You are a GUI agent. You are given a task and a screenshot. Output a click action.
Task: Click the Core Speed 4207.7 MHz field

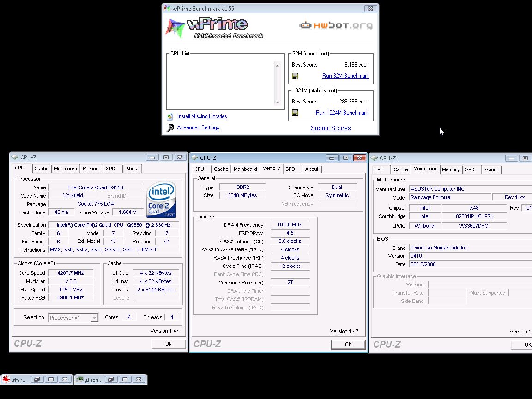[x=71, y=273]
